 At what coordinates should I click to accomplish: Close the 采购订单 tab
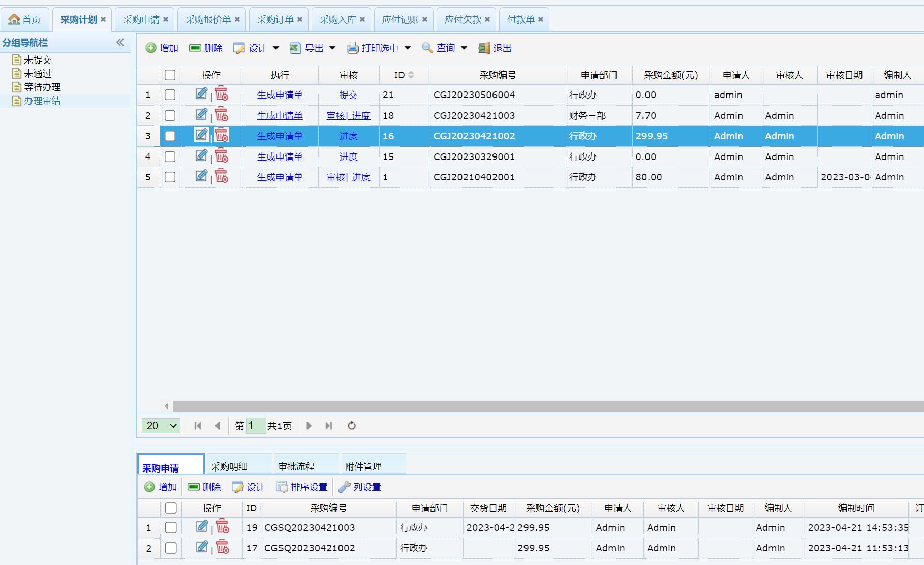(x=300, y=19)
